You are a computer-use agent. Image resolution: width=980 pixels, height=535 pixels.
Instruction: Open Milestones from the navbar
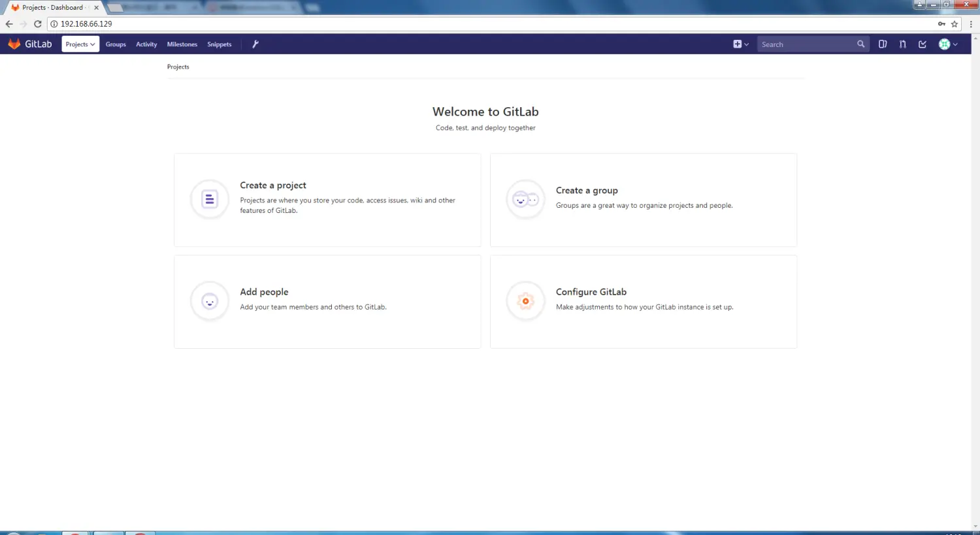182,44
